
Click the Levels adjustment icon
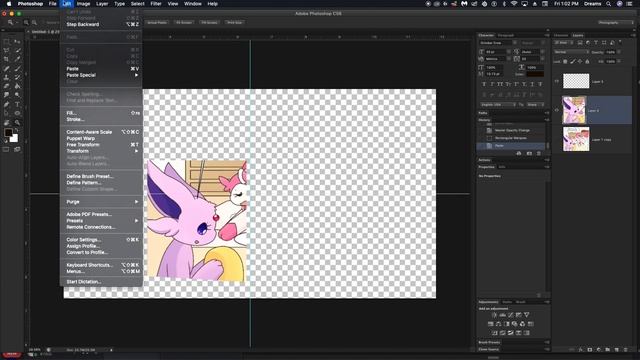point(502,315)
